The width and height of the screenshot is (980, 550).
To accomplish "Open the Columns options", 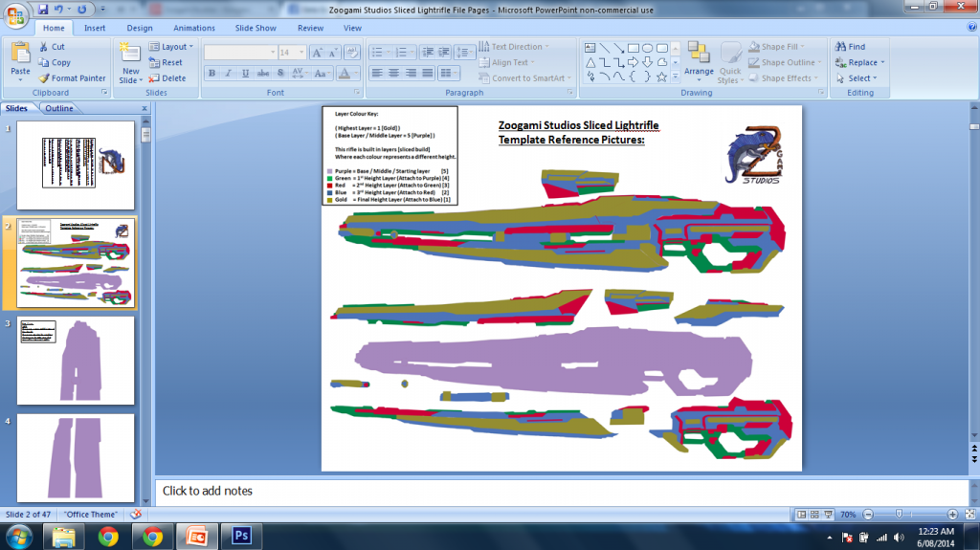I will (449, 73).
